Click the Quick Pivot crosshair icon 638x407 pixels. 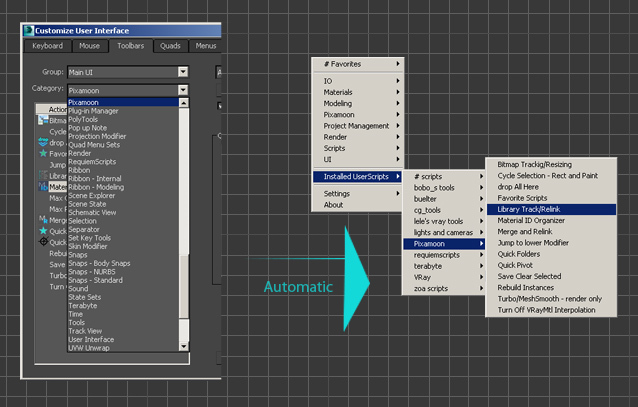pos(43,242)
